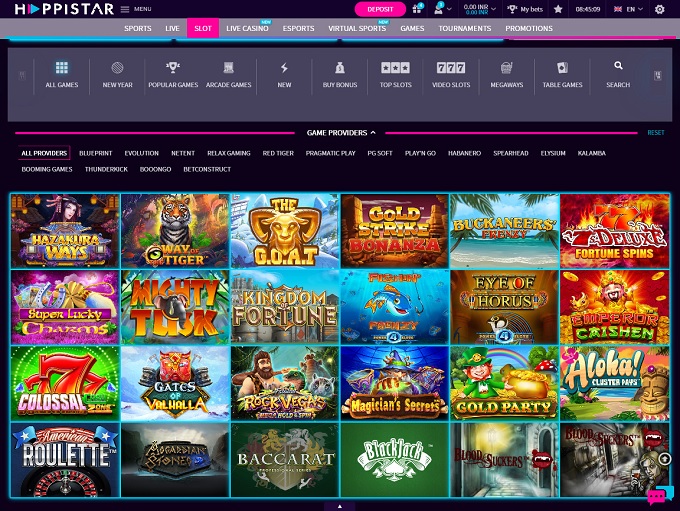680x511 pixels.
Task: Open the favorites star icon
Action: pyautogui.click(x=558, y=9)
